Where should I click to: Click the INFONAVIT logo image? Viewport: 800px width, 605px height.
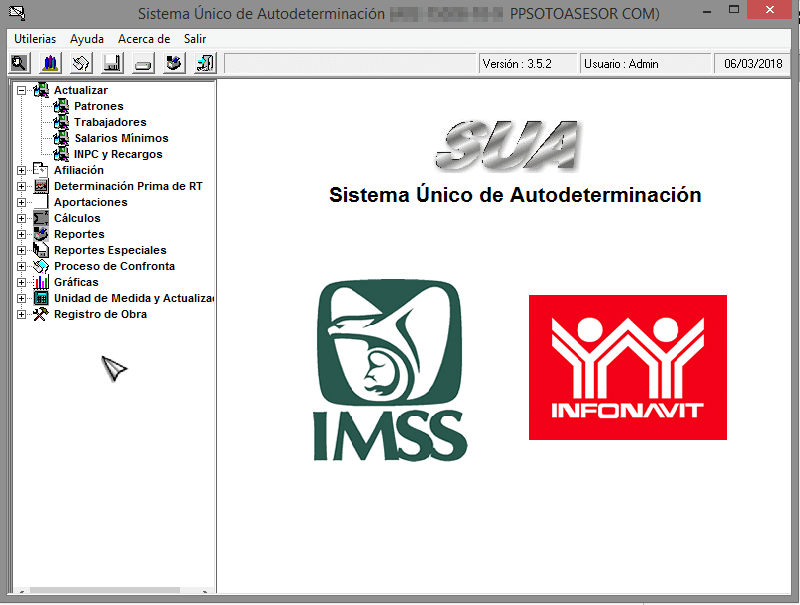[627, 367]
